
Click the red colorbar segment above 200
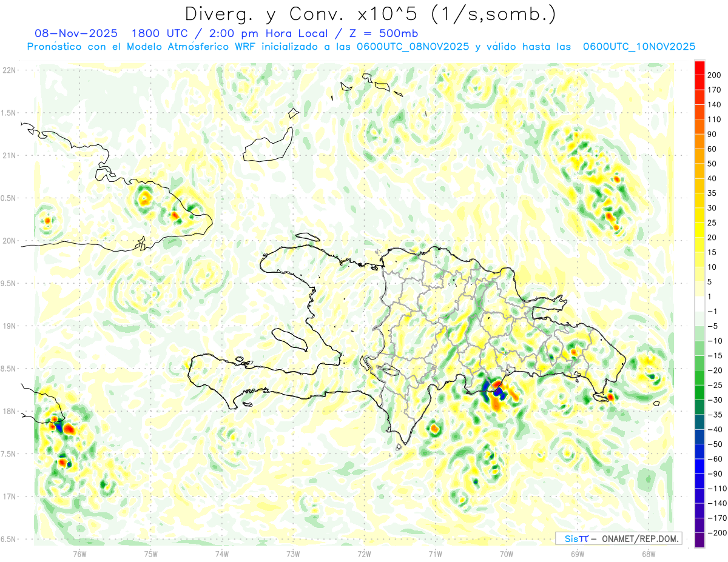point(699,68)
